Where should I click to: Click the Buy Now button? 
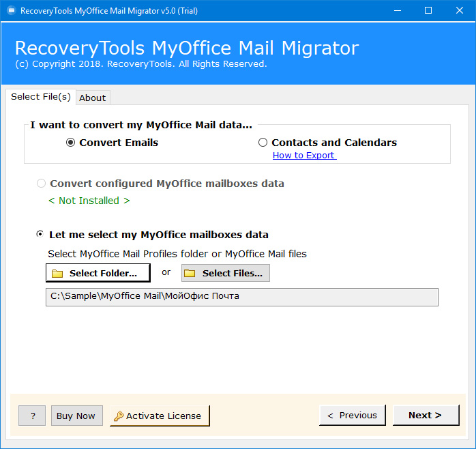pyautogui.click(x=76, y=416)
